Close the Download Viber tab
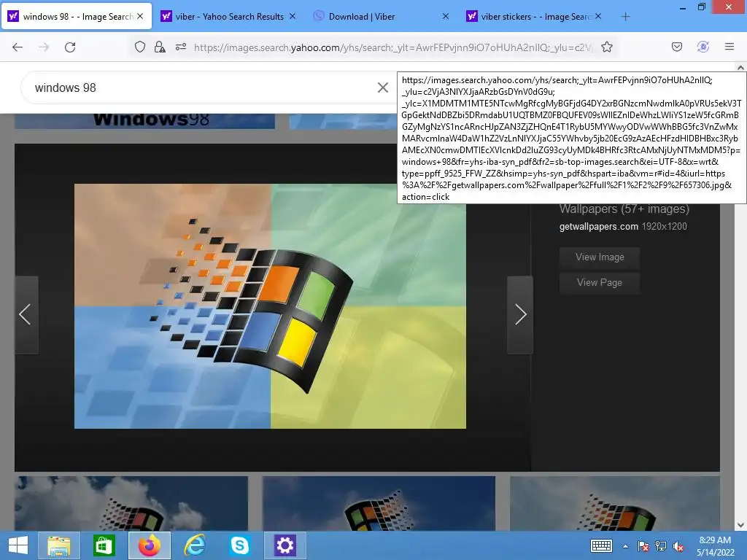The width and height of the screenshot is (747, 560). (x=446, y=16)
